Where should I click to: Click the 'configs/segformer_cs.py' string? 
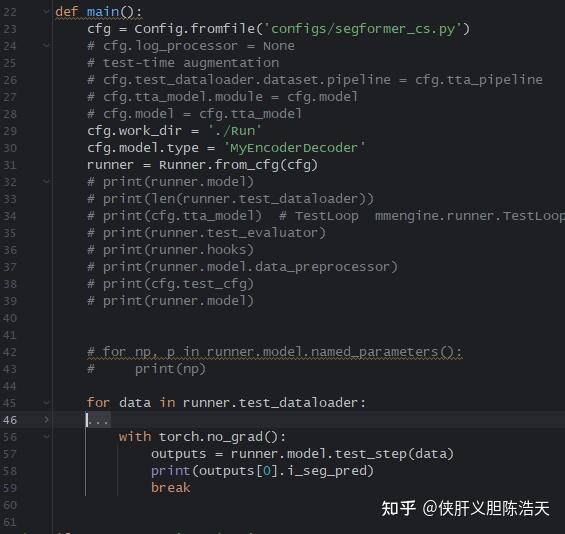(364, 29)
